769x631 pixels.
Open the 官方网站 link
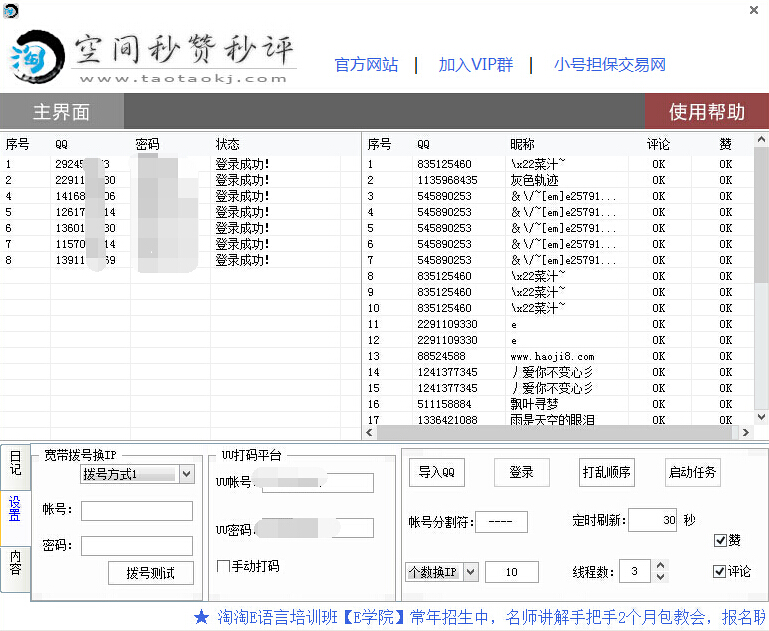coord(366,65)
